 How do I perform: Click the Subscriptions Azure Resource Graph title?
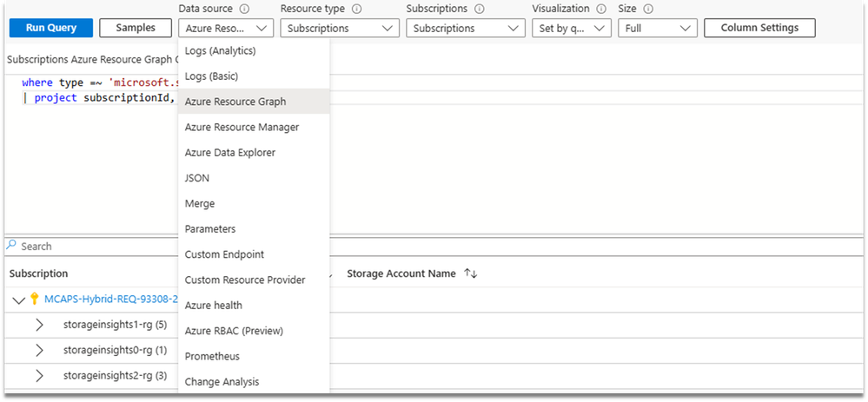pyautogui.click(x=92, y=59)
